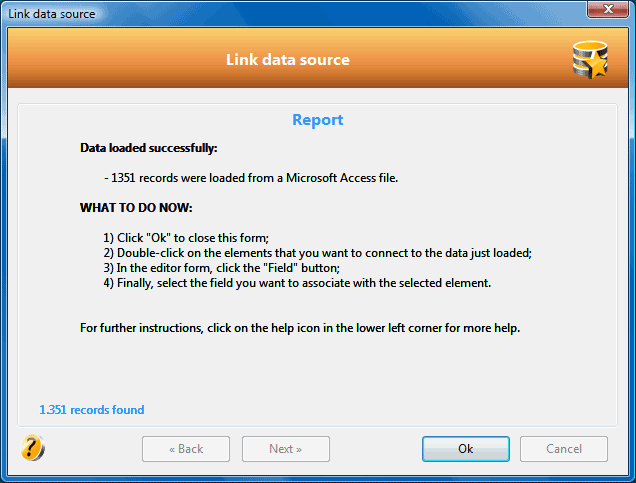Image resolution: width=636 pixels, height=483 pixels.
Task: Click the database star icon in header
Action: pyautogui.click(x=590, y=60)
